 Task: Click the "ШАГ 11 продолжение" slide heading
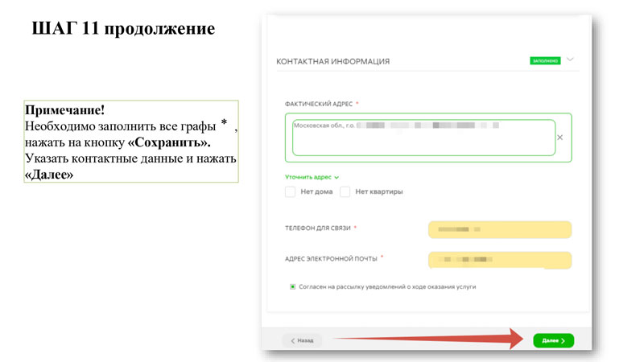[x=123, y=30]
